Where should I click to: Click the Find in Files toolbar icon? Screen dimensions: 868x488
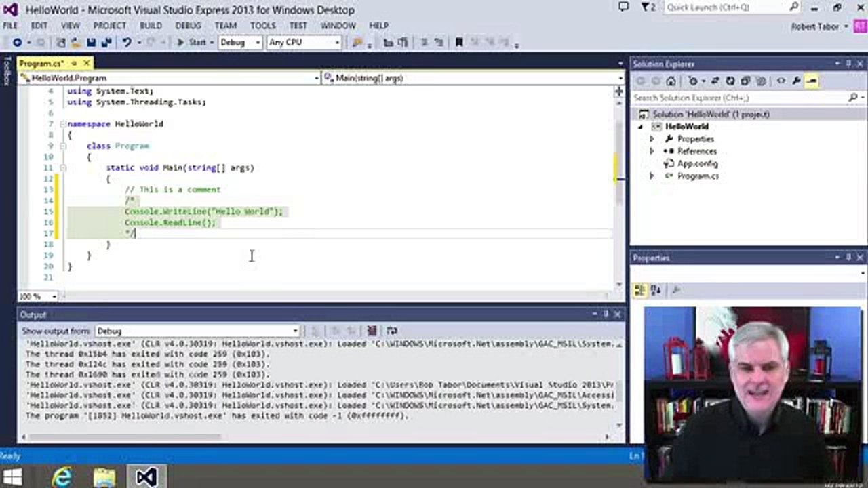357,43
